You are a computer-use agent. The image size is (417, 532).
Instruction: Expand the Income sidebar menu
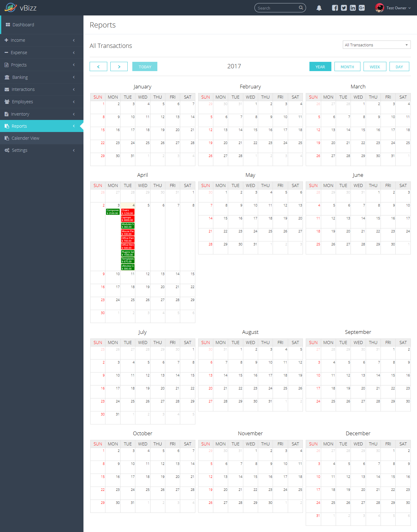coord(41,40)
